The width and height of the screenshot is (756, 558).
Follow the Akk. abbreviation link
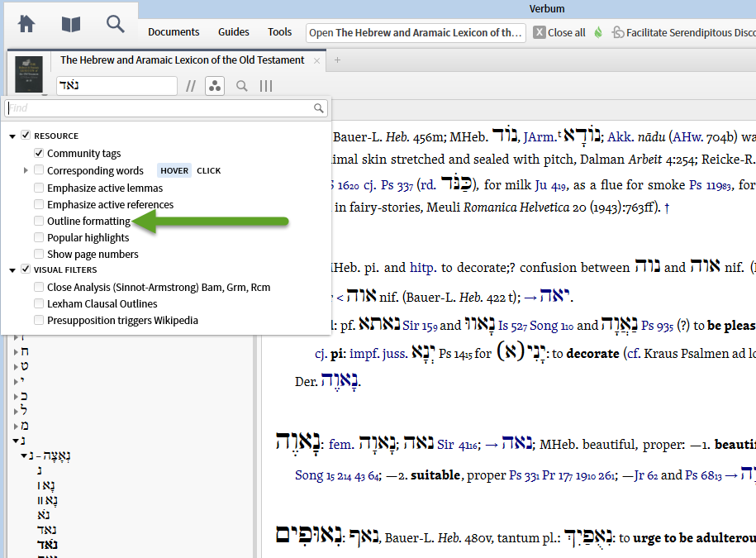click(620, 137)
